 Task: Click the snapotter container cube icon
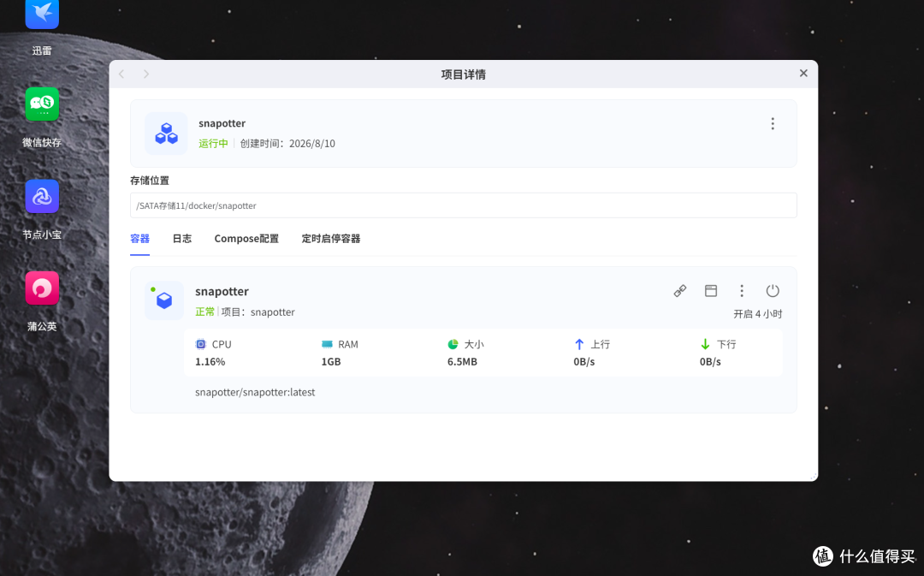164,300
